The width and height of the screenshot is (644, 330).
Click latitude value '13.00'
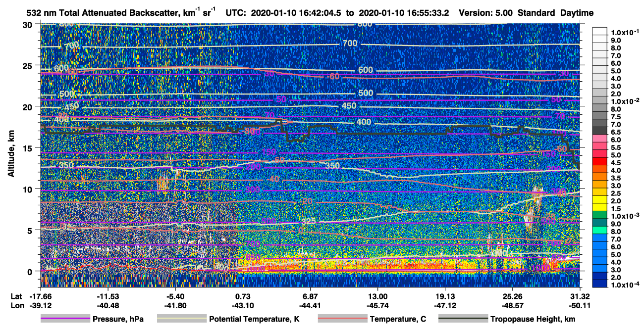(377, 296)
